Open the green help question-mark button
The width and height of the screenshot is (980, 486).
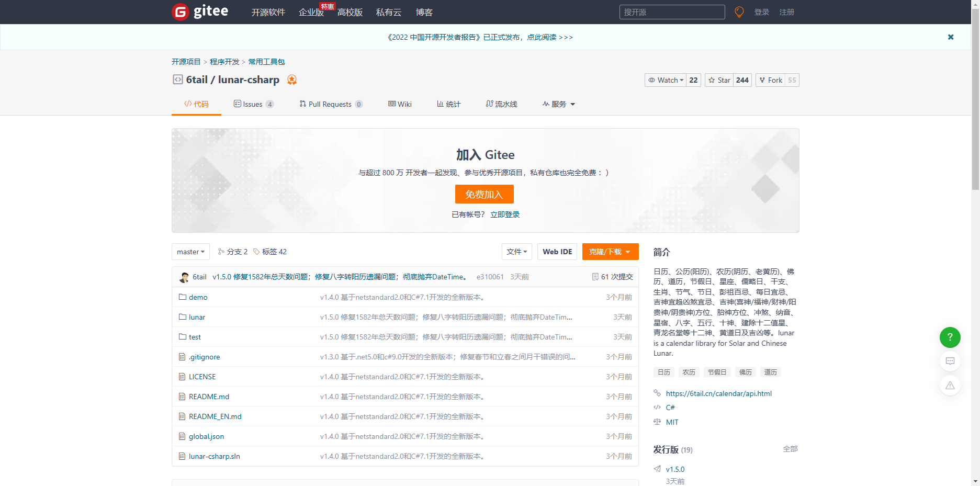(x=950, y=337)
